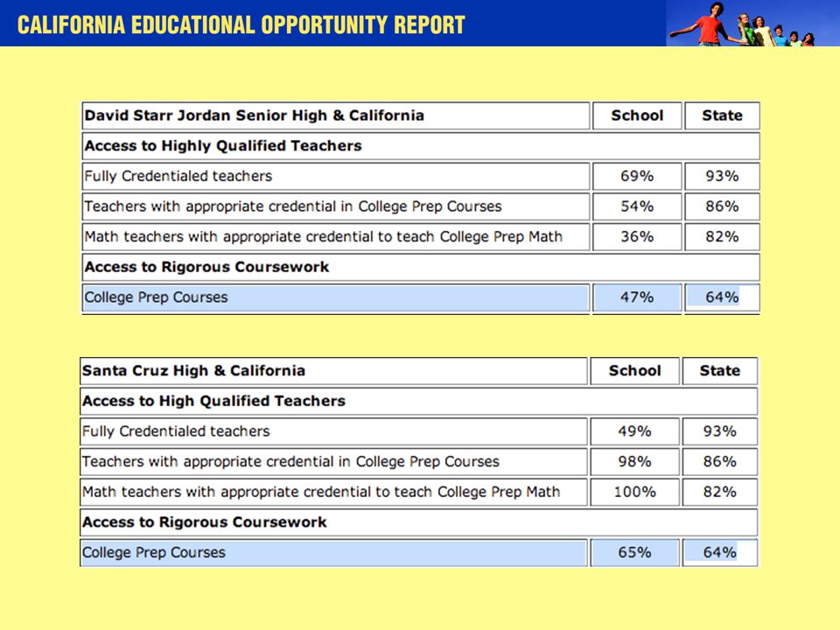Click the students photo in header banner
The image size is (840, 630).
coord(752,23)
